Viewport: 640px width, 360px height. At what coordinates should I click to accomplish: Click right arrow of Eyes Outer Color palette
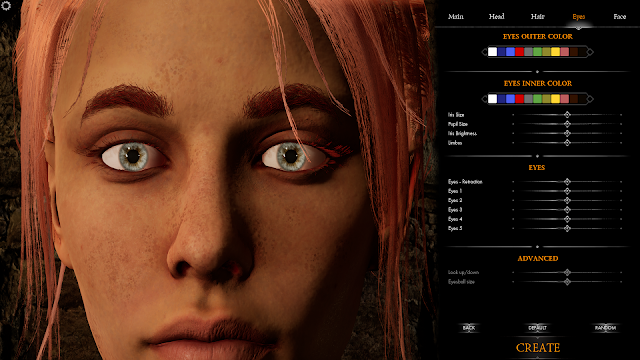click(590, 52)
